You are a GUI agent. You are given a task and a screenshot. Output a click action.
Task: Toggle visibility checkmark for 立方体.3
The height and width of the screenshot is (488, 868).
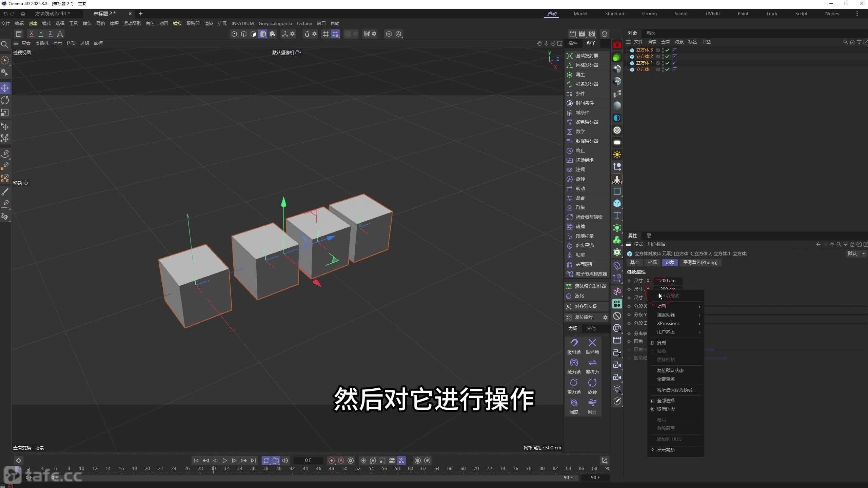tap(667, 50)
